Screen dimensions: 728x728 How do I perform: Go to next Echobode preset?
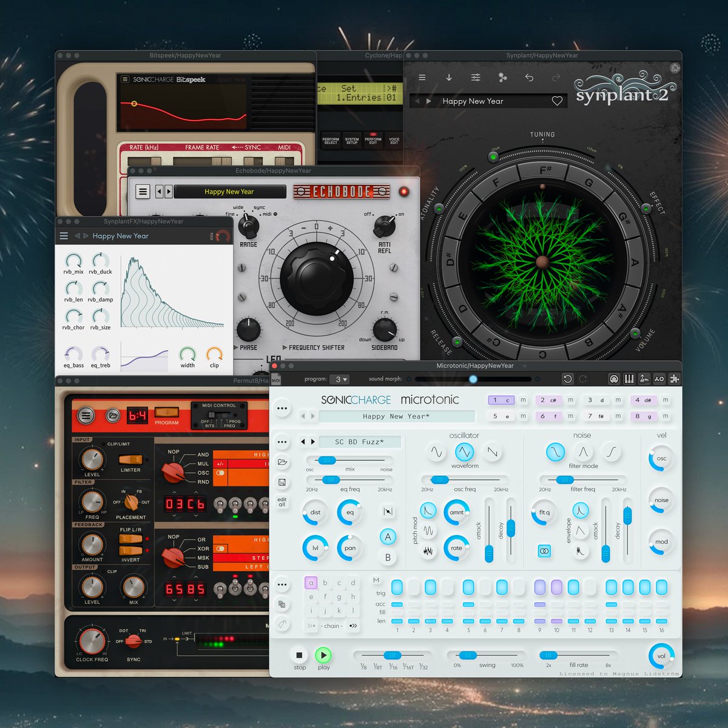coord(169,192)
